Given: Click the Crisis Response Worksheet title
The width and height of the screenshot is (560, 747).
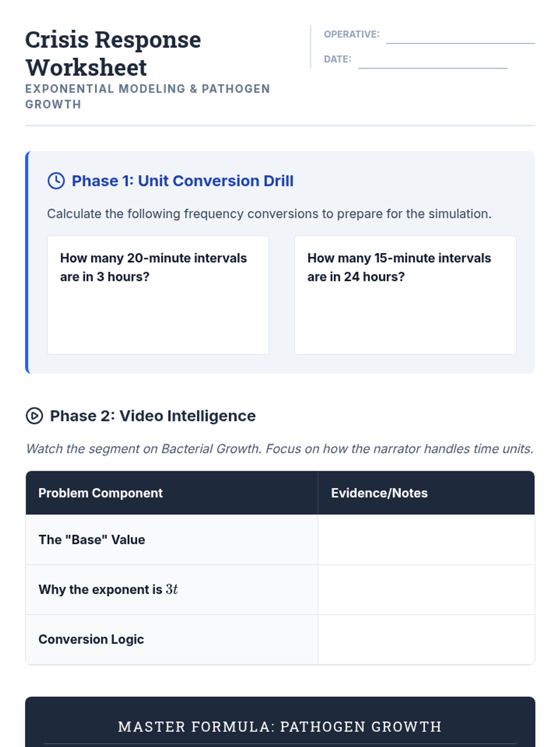Looking at the screenshot, I should click(x=113, y=53).
